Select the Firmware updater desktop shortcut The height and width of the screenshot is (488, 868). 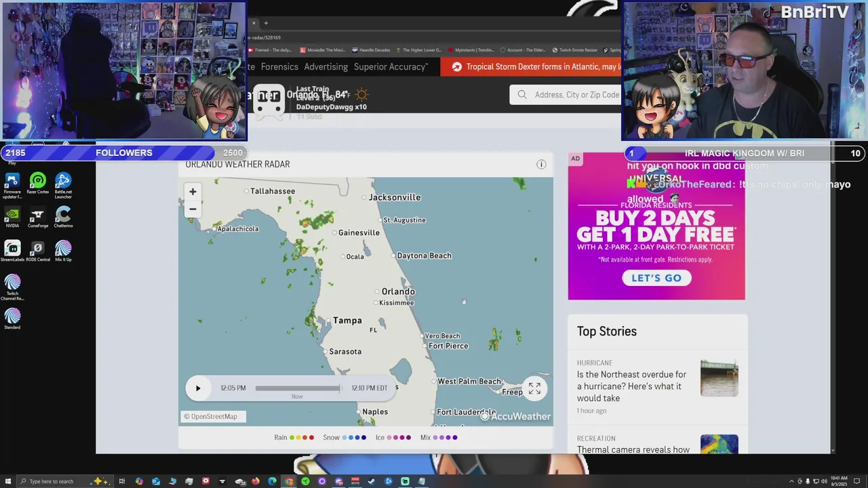(12, 185)
